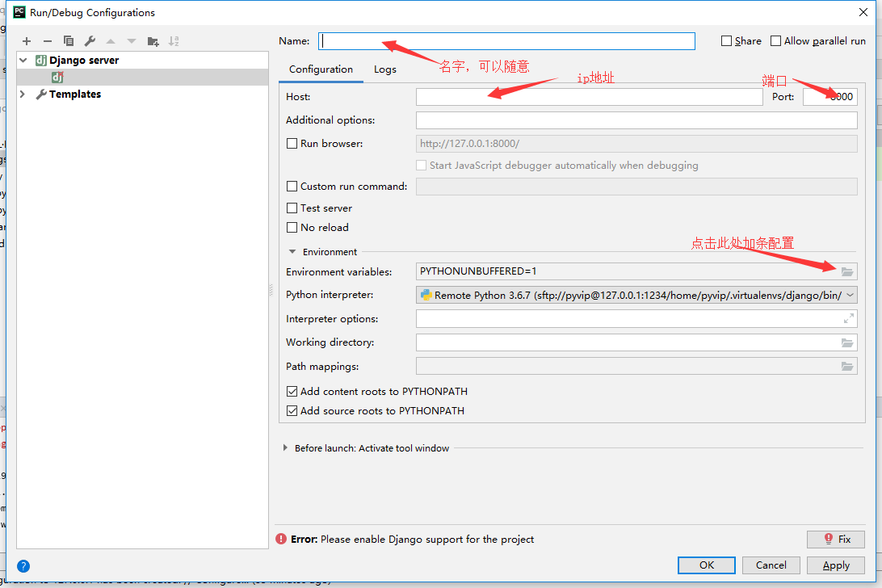This screenshot has width=882, height=588.
Task: Switch to the Logs tab
Action: coord(384,69)
